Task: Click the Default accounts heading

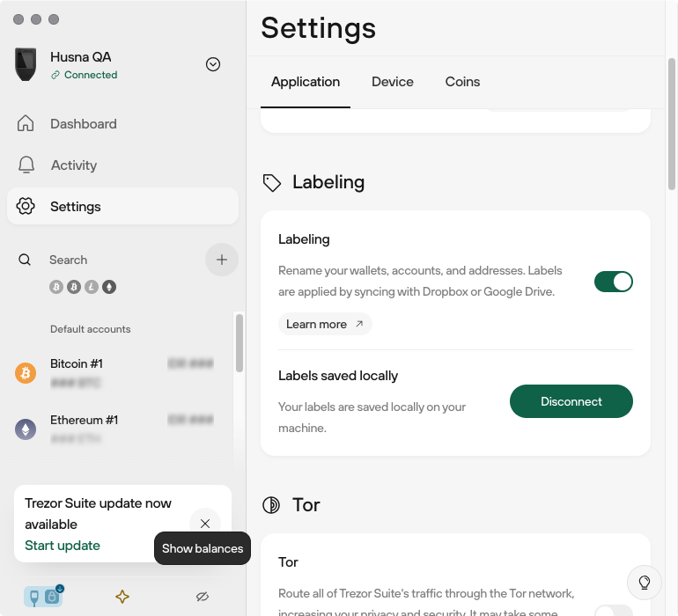Action: point(91,329)
